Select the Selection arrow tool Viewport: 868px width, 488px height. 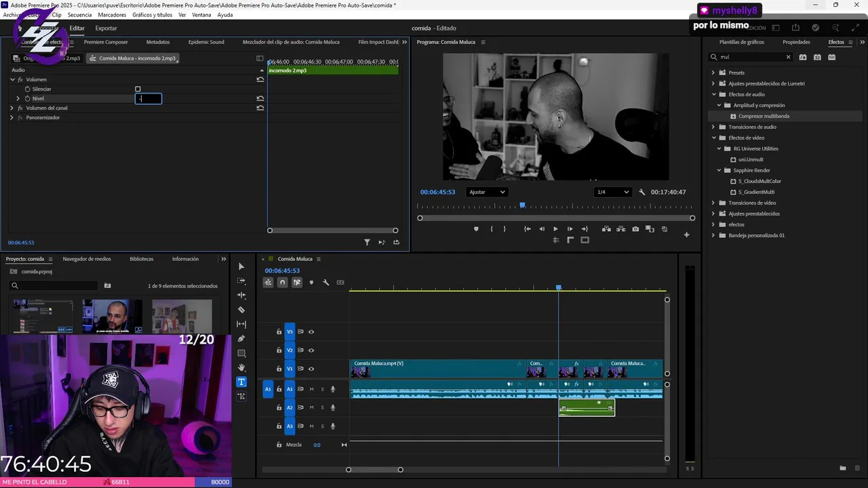coord(241,266)
